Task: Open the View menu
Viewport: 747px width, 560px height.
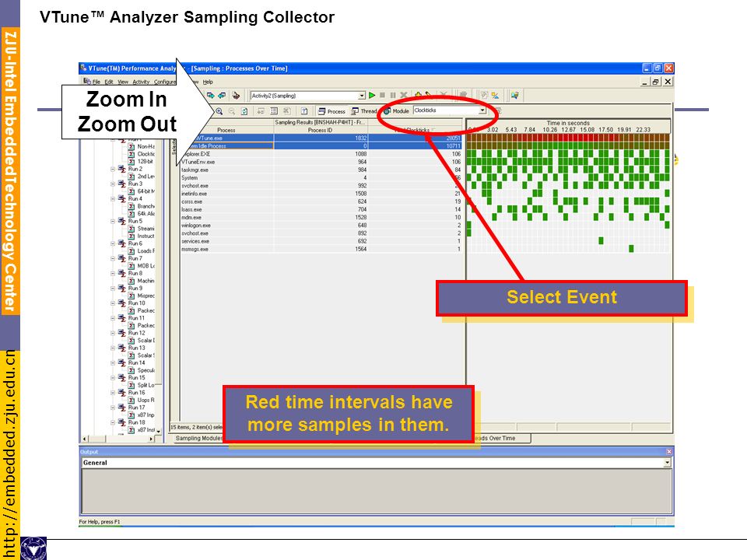Action: 123,82
